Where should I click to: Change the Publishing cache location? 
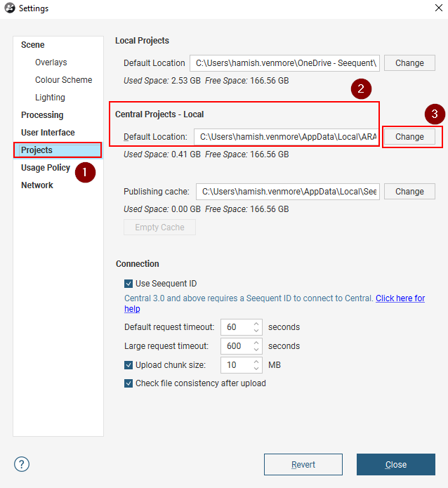coord(409,192)
